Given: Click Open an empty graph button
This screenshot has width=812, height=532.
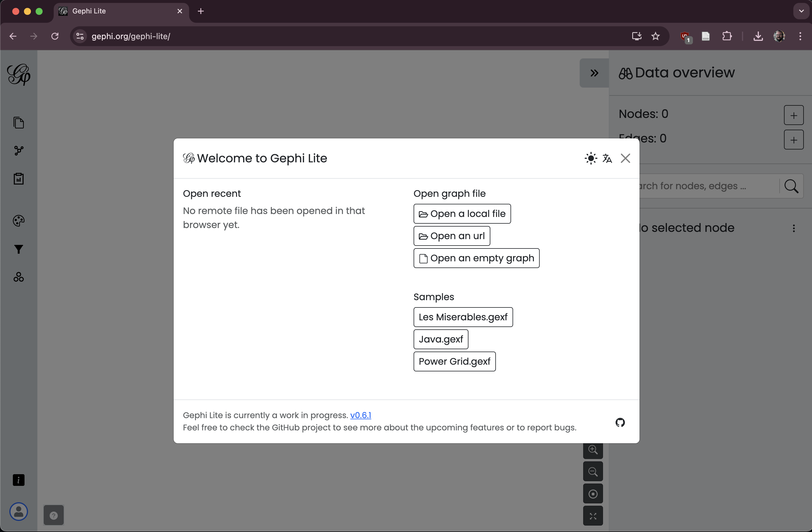Looking at the screenshot, I should [476, 258].
